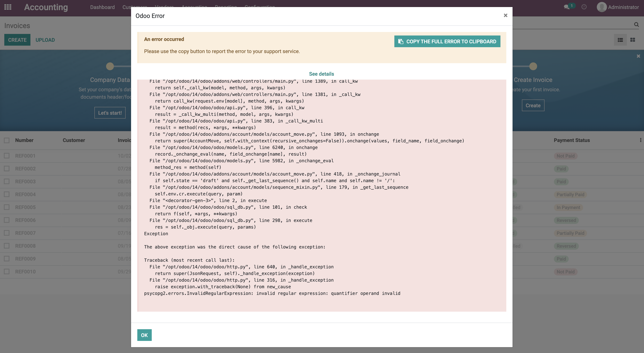Viewport: 644px width, 353px height.
Task: Click the Company Data step circle
Action: 110,66
